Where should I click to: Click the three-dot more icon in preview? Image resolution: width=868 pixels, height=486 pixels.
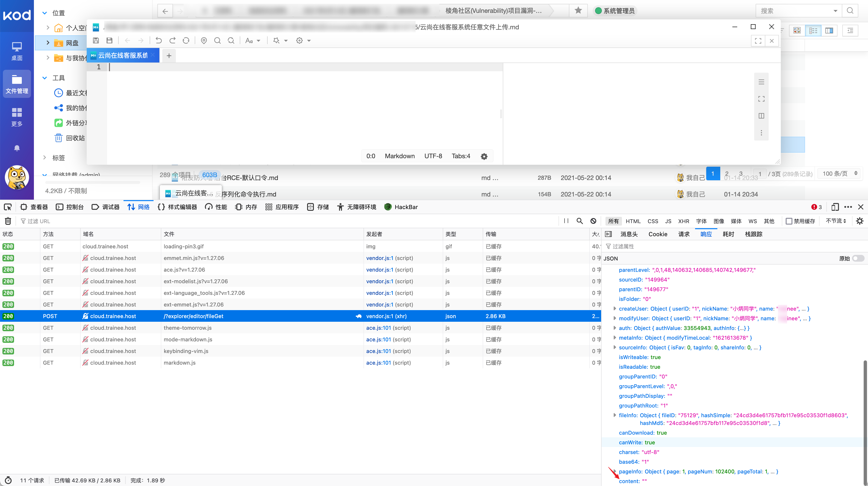761,133
